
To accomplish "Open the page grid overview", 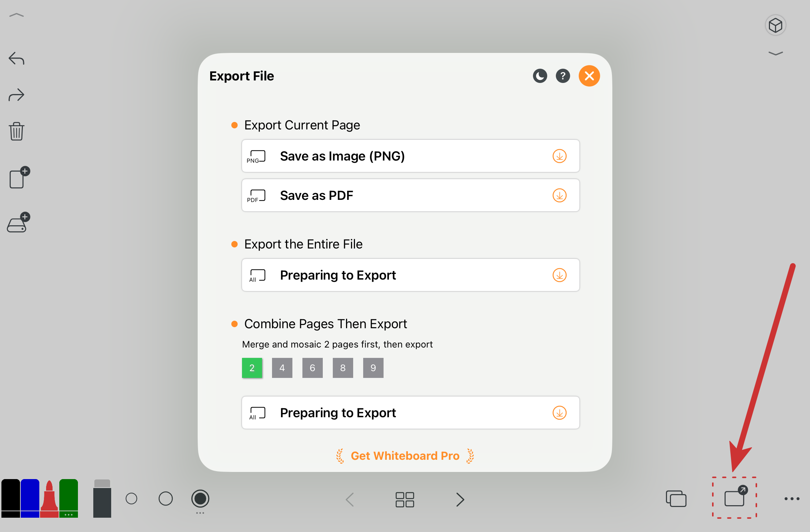I will (405, 499).
